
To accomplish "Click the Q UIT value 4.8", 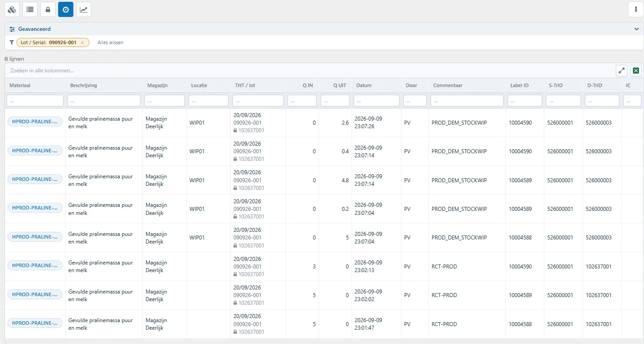I will click(x=345, y=180).
